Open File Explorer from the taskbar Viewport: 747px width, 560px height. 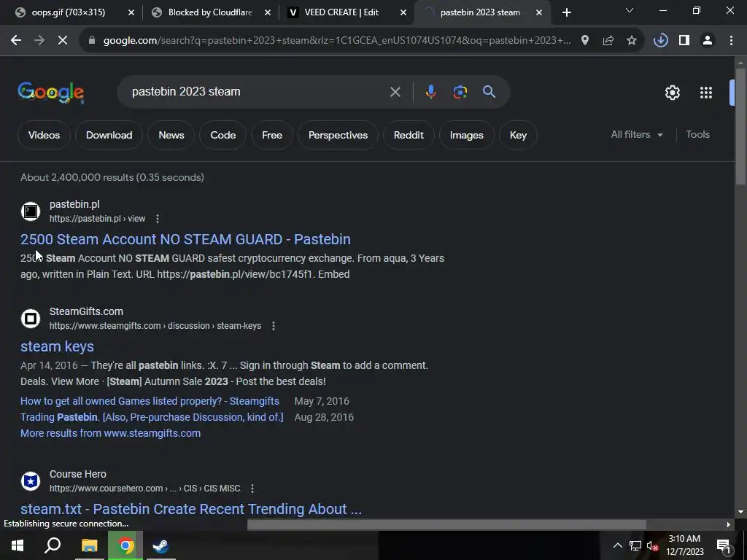(89, 545)
